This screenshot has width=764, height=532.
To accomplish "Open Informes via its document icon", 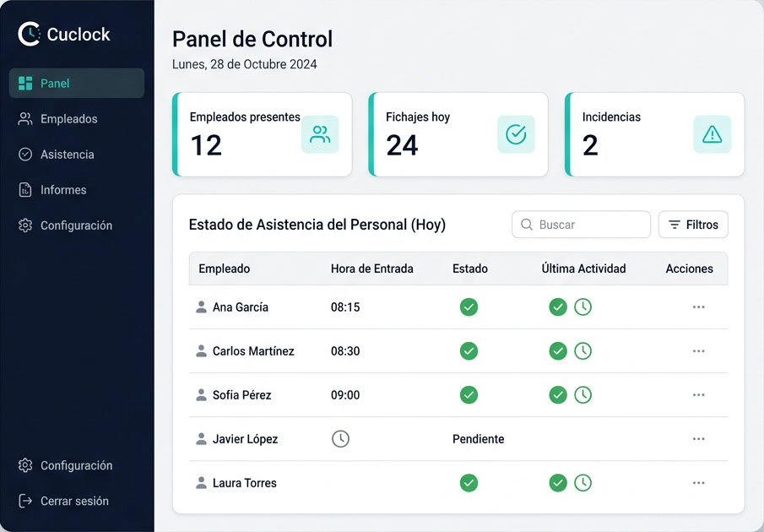I will pos(25,189).
